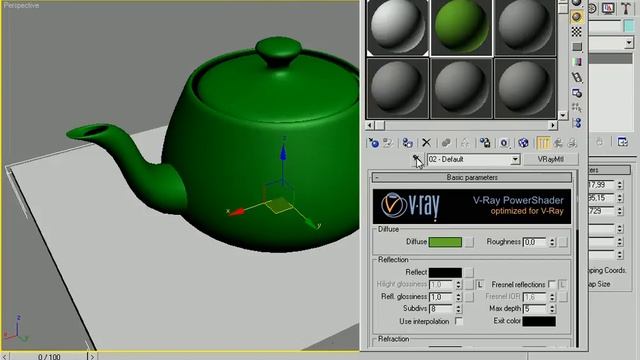Image resolution: width=640 pixels, height=360 pixels.
Task: Select green material sample sphere
Action: tap(461, 27)
